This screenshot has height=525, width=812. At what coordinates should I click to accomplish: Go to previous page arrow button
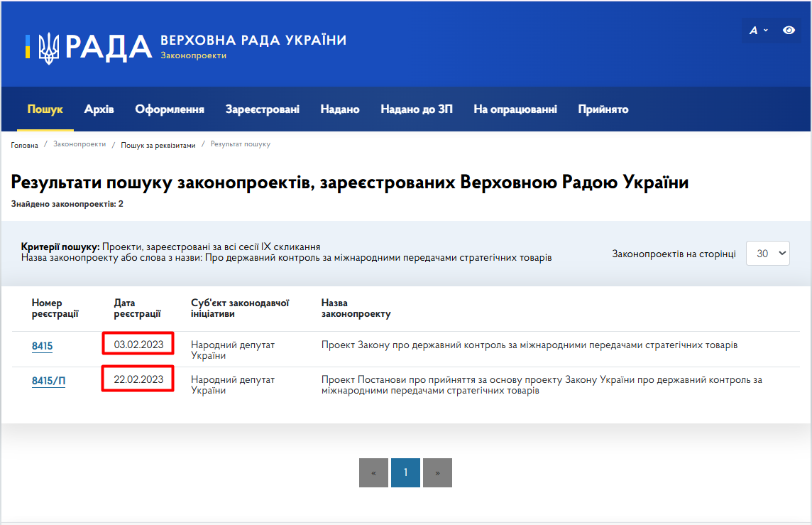point(373,472)
